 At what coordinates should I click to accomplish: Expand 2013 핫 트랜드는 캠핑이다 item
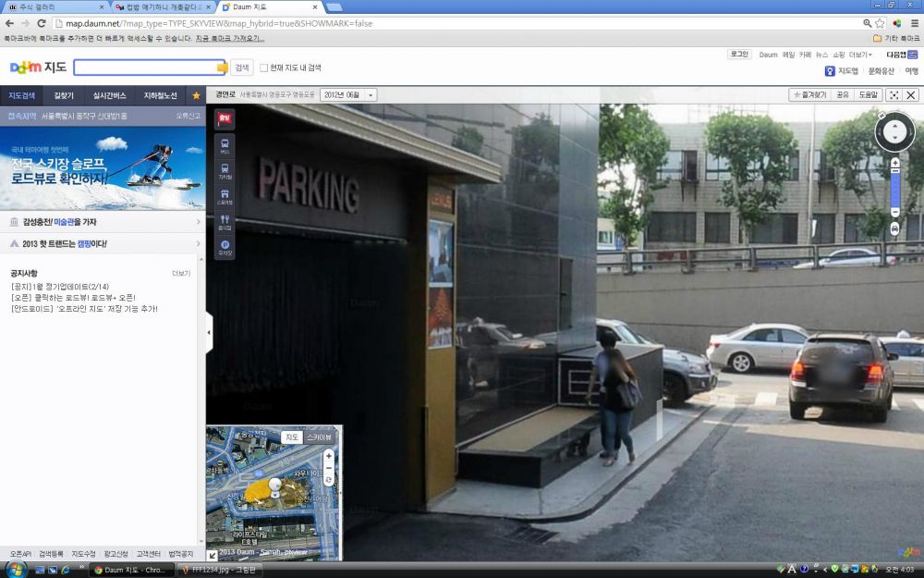[103, 243]
